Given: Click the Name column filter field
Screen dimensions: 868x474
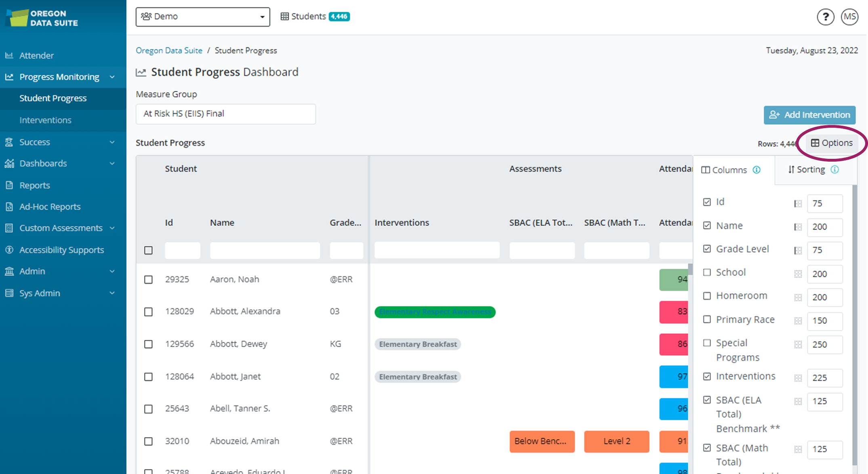Looking at the screenshot, I should (x=265, y=251).
